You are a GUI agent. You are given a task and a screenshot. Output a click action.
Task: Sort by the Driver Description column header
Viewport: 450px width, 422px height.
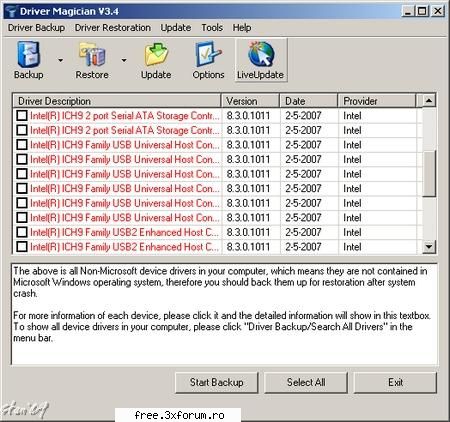click(x=117, y=101)
